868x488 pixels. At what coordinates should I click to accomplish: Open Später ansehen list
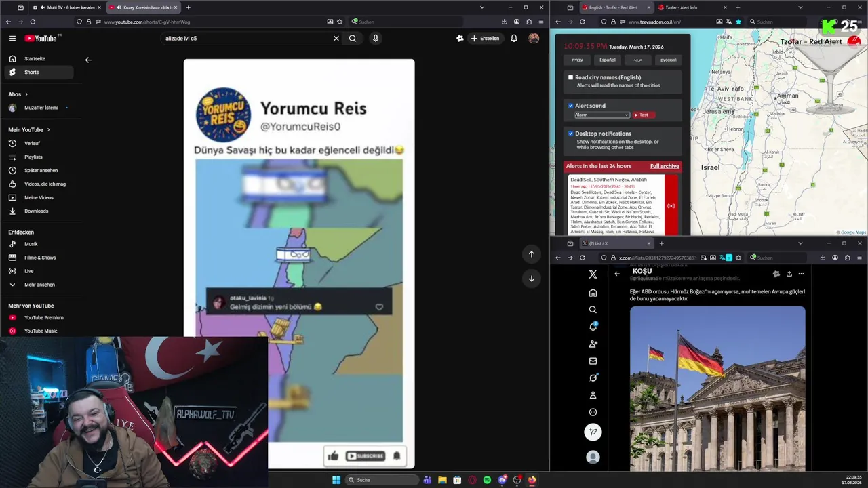tap(39, 170)
